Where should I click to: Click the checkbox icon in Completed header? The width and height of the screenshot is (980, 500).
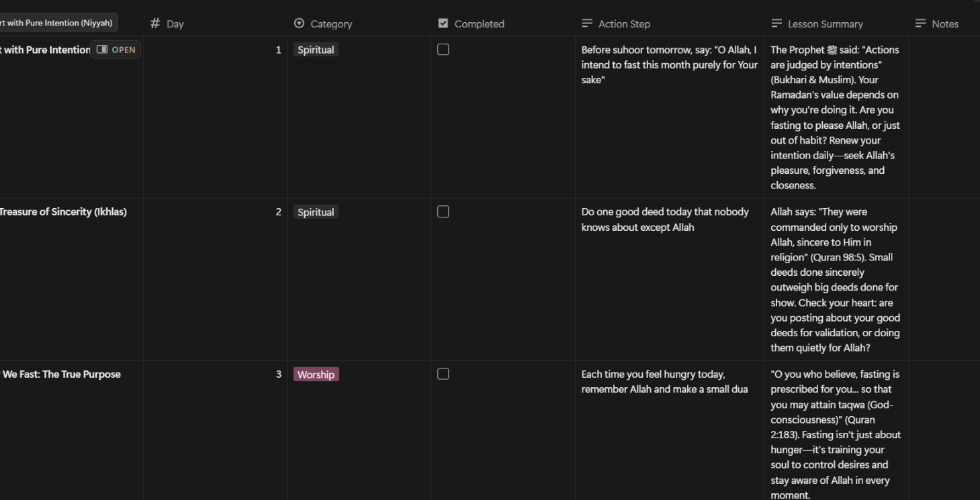[x=443, y=23]
